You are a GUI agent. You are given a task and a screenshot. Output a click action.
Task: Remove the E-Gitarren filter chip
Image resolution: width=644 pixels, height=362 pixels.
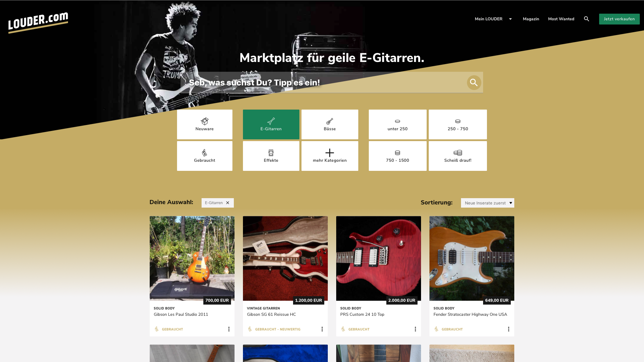228,203
